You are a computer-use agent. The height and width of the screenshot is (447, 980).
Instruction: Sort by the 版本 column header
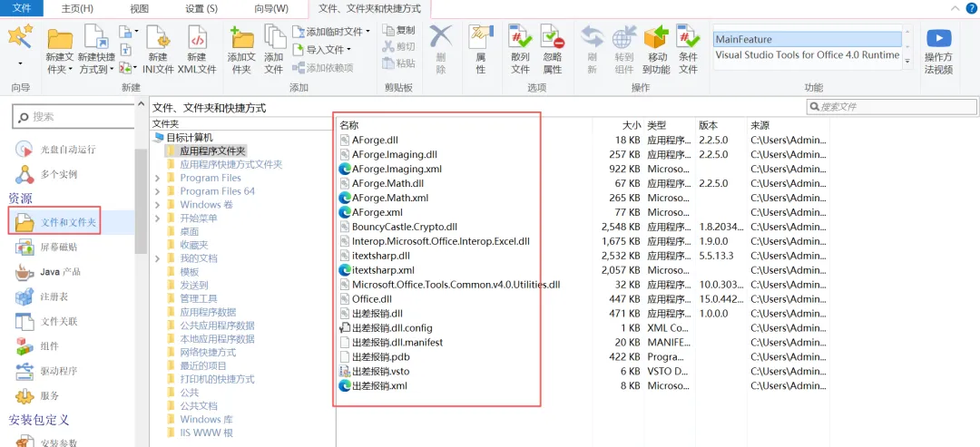click(x=708, y=125)
